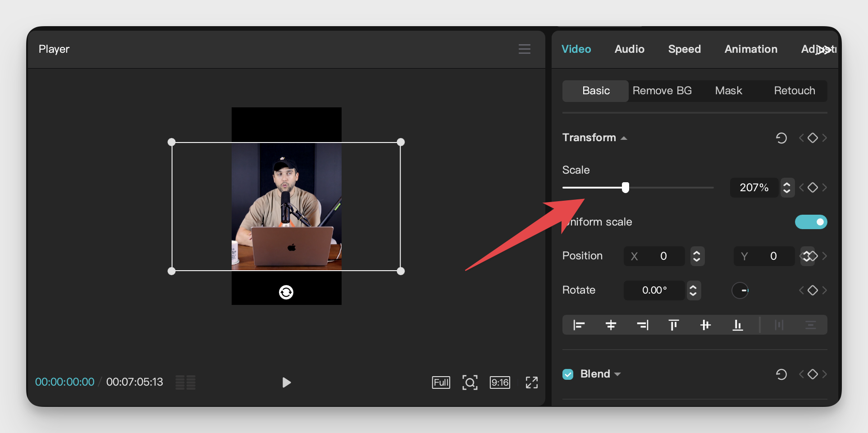Uncheck the Blend checkbox
This screenshot has height=433, width=868.
click(x=568, y=374)
